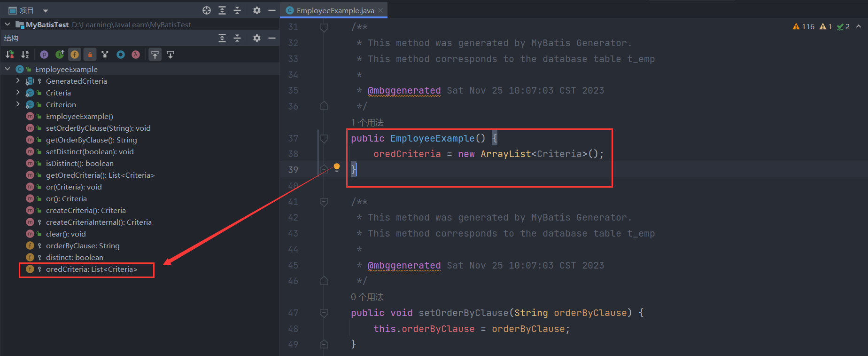Viewport: 868px width, 356px height.
Task: Collapse the MyBatisTest project root node
Action: [x=8, y=24]
